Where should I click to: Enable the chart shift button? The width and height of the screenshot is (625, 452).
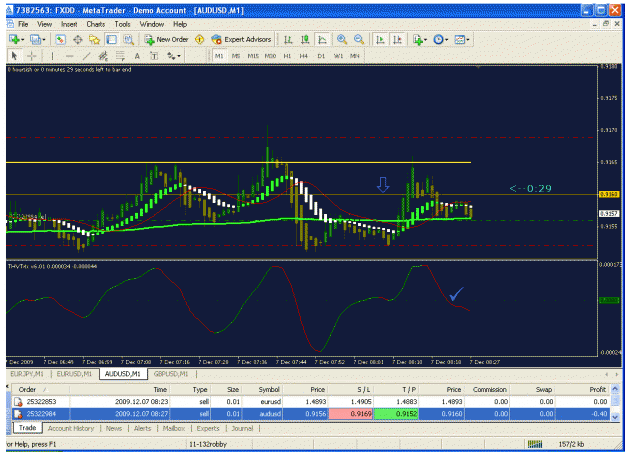pos(397,39)
